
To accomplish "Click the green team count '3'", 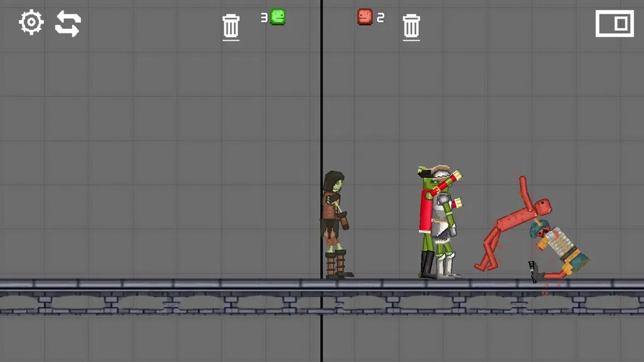I will click(x=264, y=18).
